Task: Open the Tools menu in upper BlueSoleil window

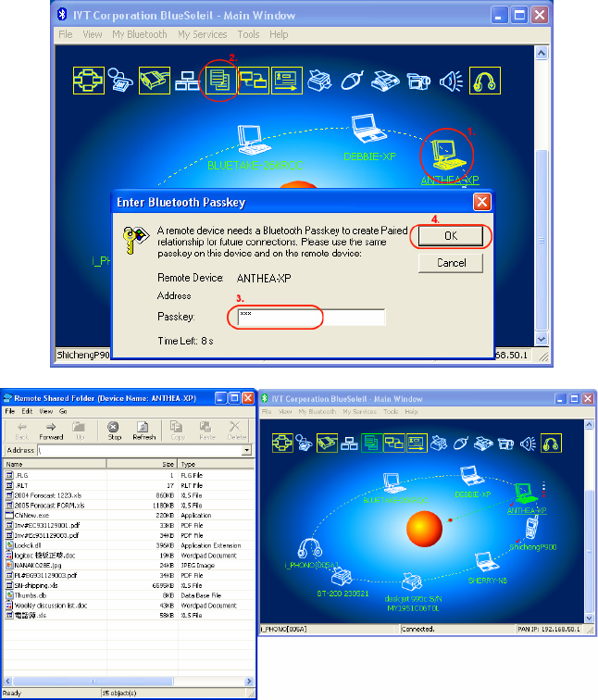Action: [248, 34]
